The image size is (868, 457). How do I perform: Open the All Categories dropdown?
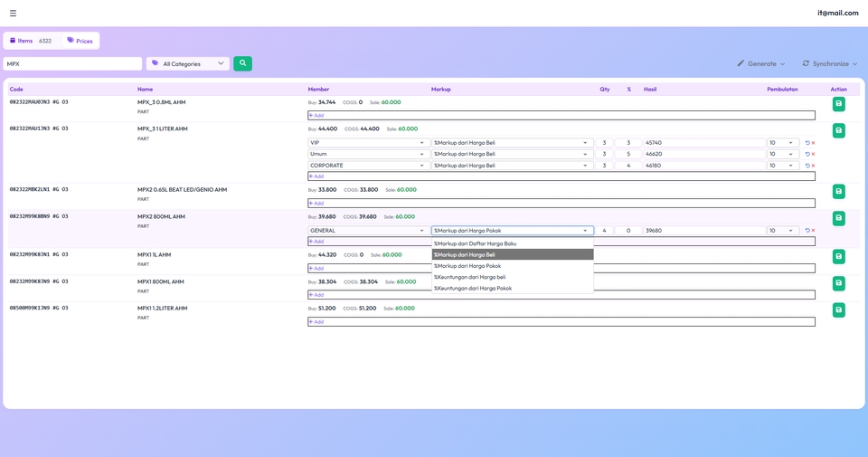(x=188, y=63)
